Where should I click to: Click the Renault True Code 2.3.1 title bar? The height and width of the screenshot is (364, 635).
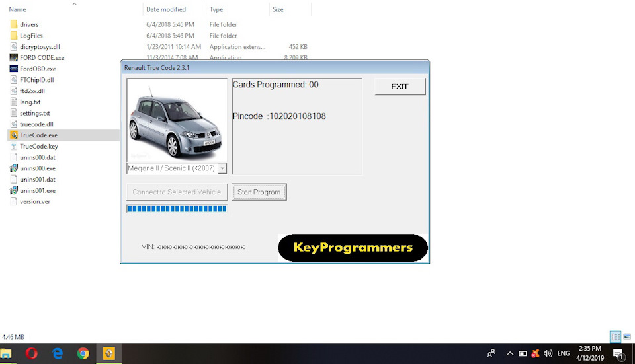coord(275,68)
